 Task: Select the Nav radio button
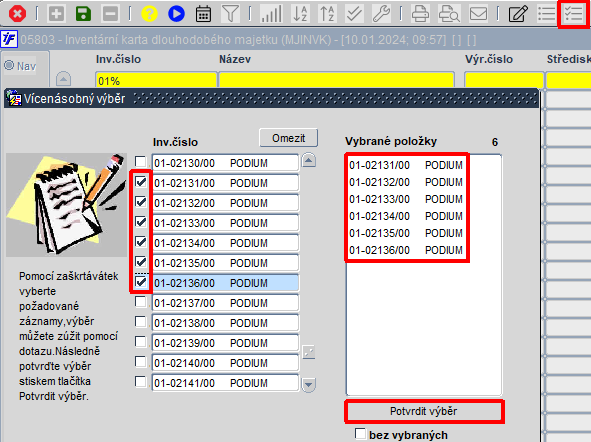pos(9,66)
